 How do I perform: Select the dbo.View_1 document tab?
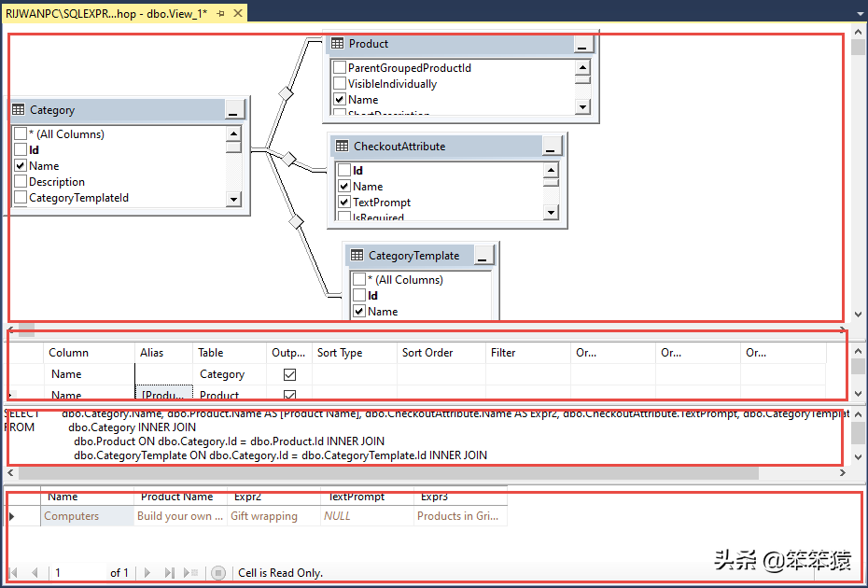click(x=106, y=13)
